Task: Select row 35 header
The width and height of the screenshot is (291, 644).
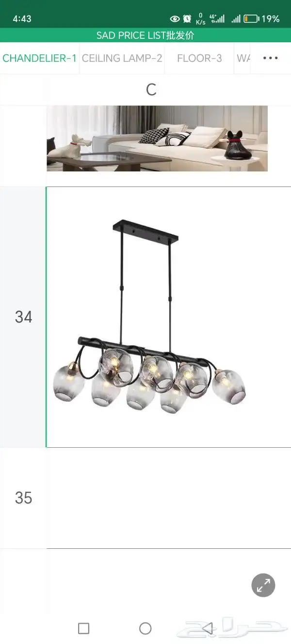Action: pos(23,498)
